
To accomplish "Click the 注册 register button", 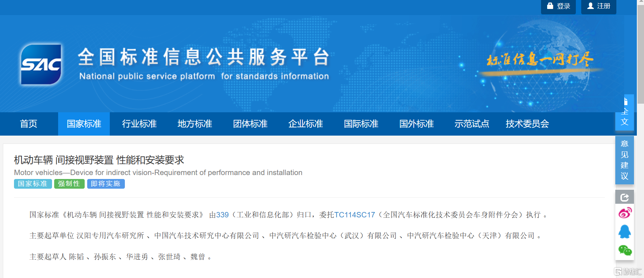I will [x=599, y=6].
